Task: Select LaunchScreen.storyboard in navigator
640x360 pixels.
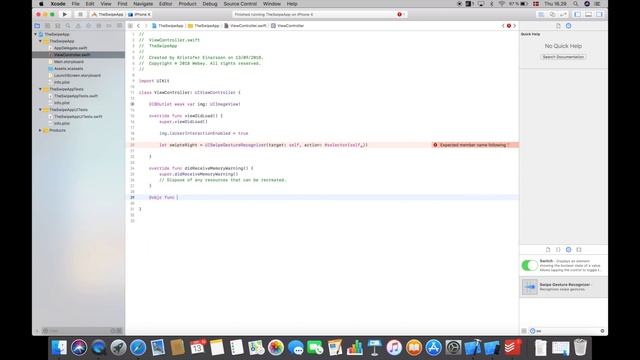Action: point(77,76)
